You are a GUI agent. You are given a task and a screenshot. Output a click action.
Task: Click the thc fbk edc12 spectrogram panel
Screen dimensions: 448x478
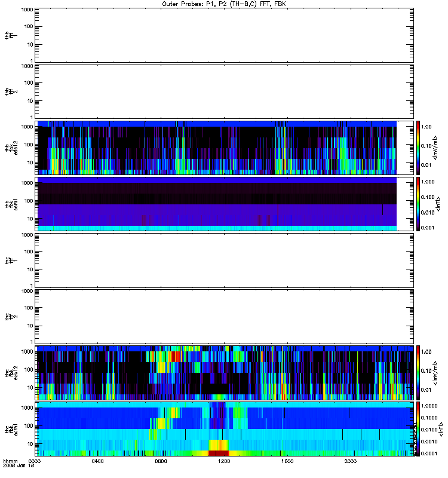[x=225, y=372]
